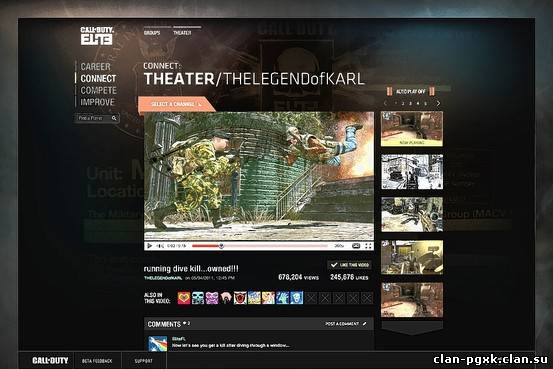Open the black-and-white video thumbnail
This screenshot has height=369, width=553.
pos(412,171)
